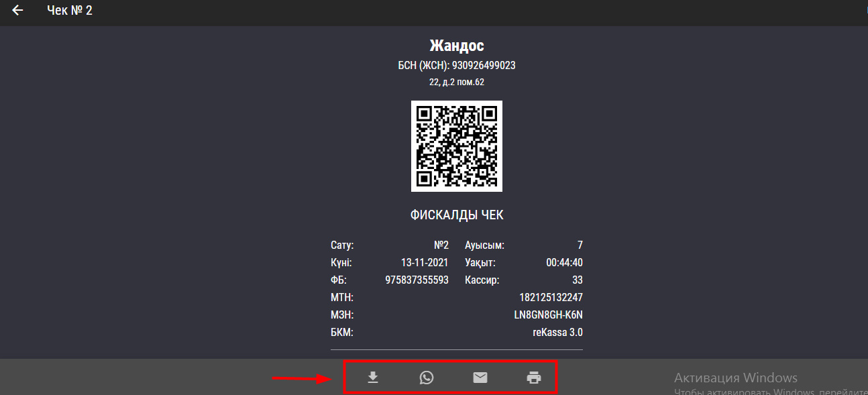The image size is (868, 395).
Task: Select the cashier value 33
Action: (578, 280)
